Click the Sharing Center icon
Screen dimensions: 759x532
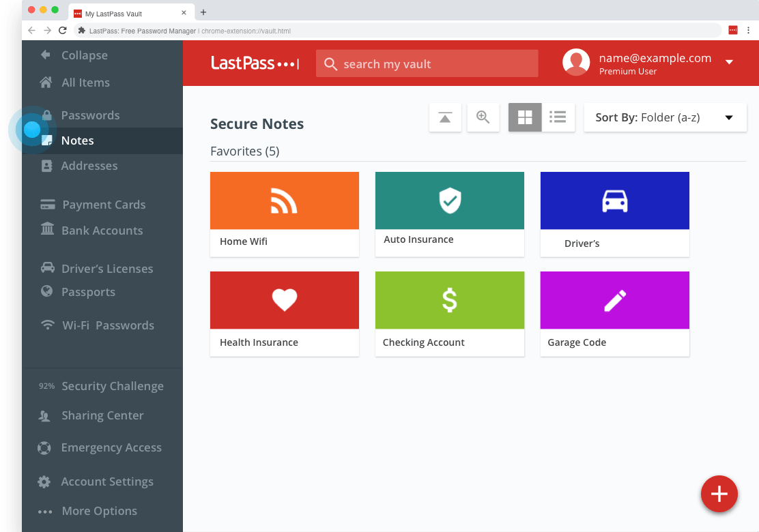tap(44, 415)
